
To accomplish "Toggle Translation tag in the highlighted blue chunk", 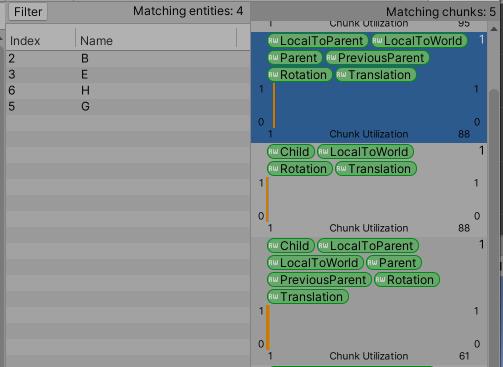I will [x=375, y=75].
